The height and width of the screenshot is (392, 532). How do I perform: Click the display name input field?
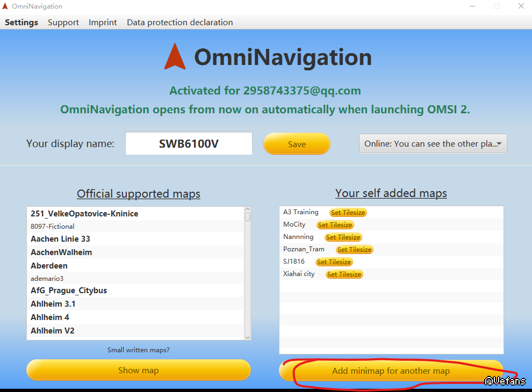189,144
